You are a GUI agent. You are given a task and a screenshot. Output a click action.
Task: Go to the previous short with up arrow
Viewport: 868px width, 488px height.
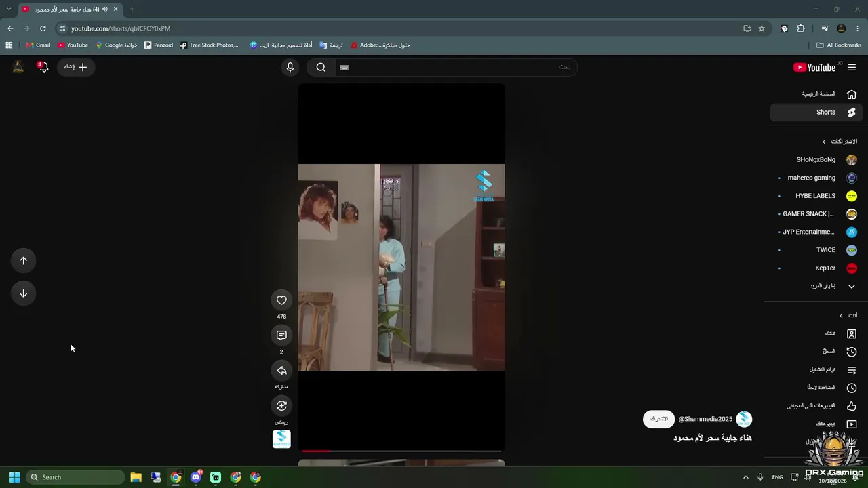tap(23, 261)
